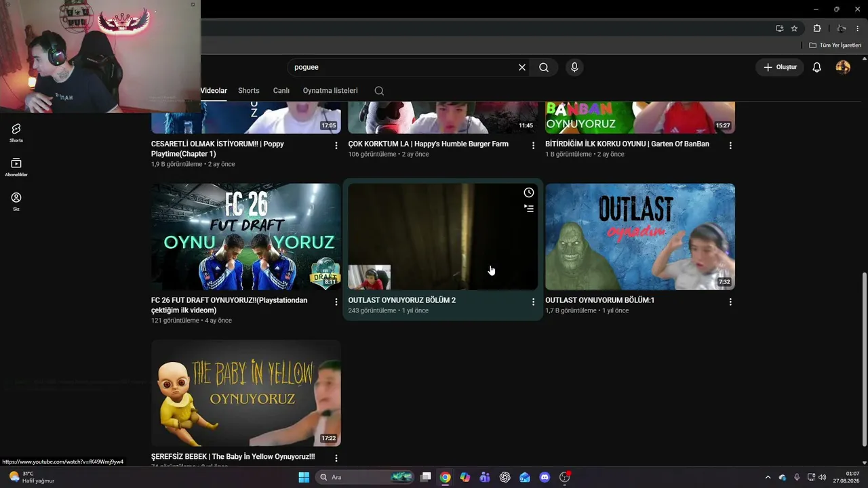Viewport: 868px width, 488px height.
Task: Open the Windows Start menu
Action: [x=304, y=477]
